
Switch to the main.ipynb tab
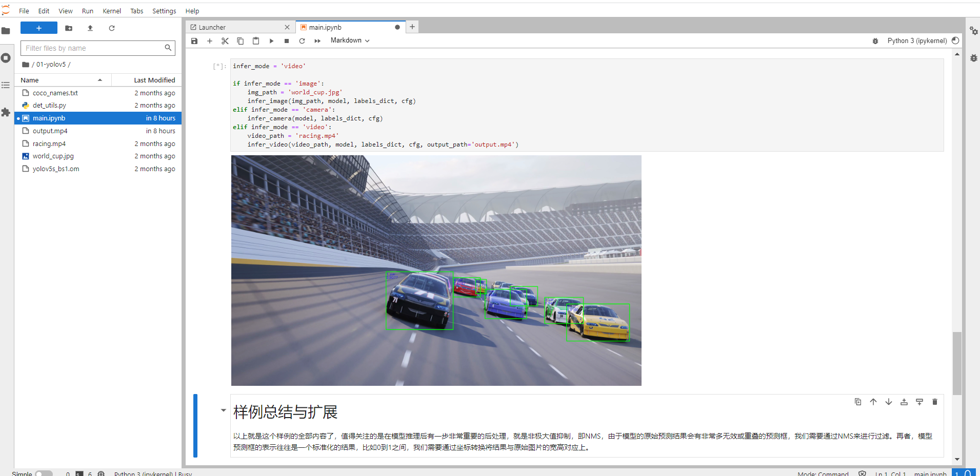350,27
